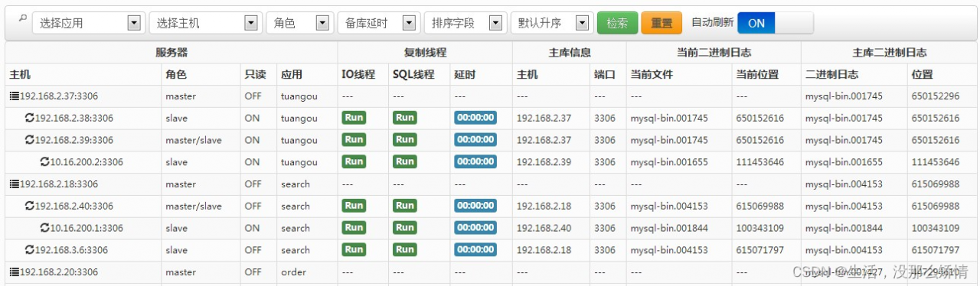Click SQL thread Run badge for 192.168.2.40
This screenshot has height=286, width=980.
tap(405, 206)
